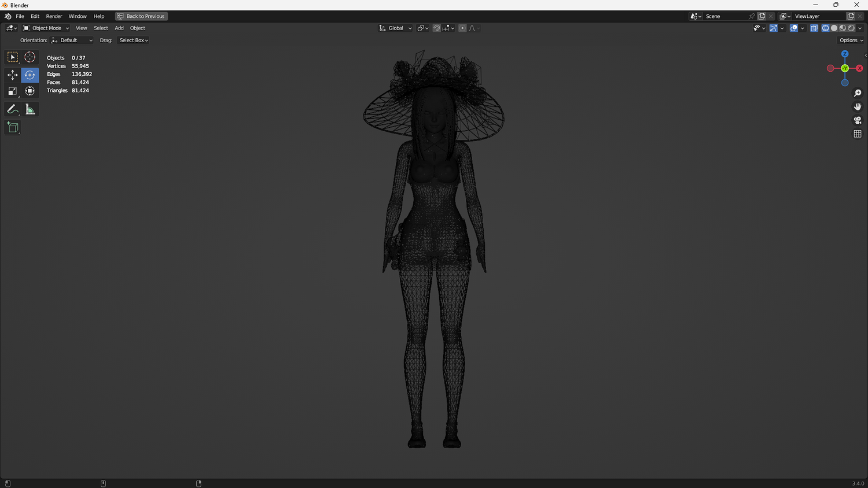The width and height of the screenshot is (868, 488).
Task: Expand the Options dropdown
Action: point(851,40)
